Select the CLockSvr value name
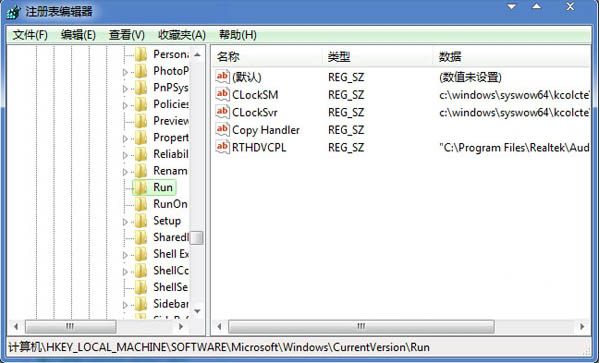 (255, 112)
